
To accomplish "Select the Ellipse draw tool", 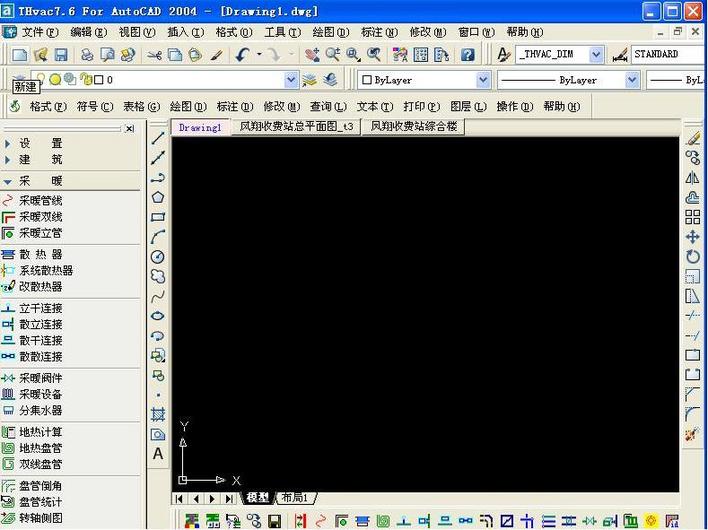I will pyautogui.click(x=158, y=316).
